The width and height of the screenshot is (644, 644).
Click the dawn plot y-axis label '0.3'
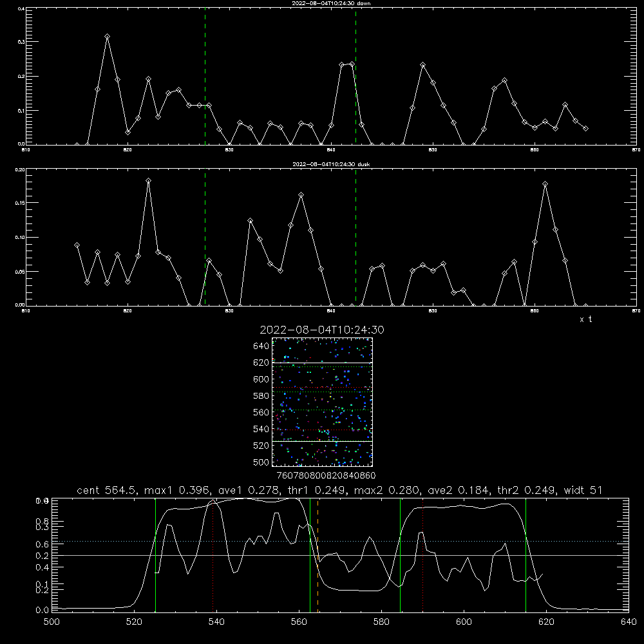point(21,42)
